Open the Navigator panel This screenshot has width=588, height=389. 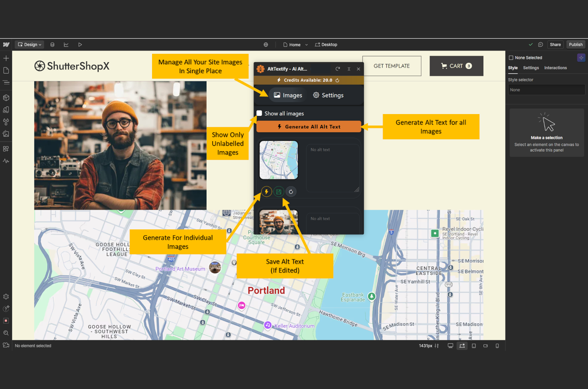click(x=6, y=82)
